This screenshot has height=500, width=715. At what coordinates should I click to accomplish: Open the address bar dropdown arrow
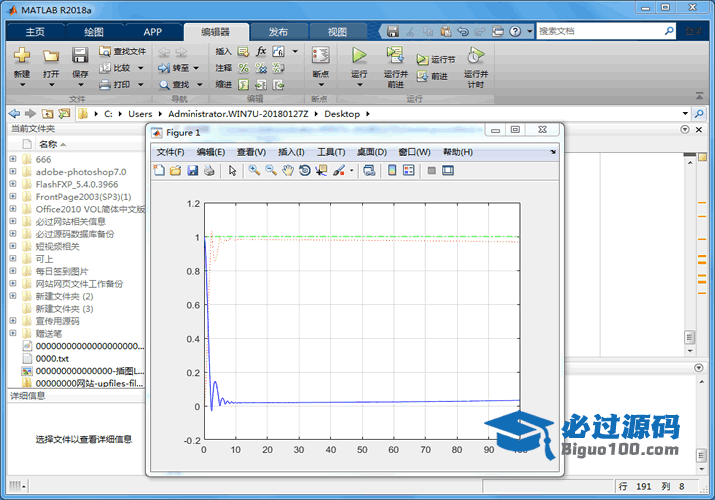pyautogui.click(x=685, y=113)
